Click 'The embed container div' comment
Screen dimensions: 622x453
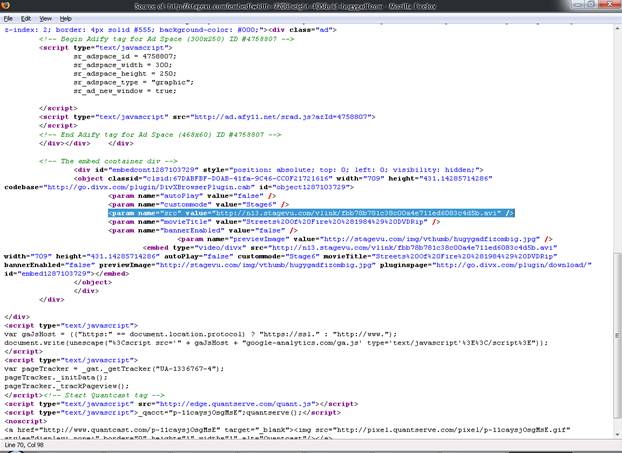coord(108,161)
